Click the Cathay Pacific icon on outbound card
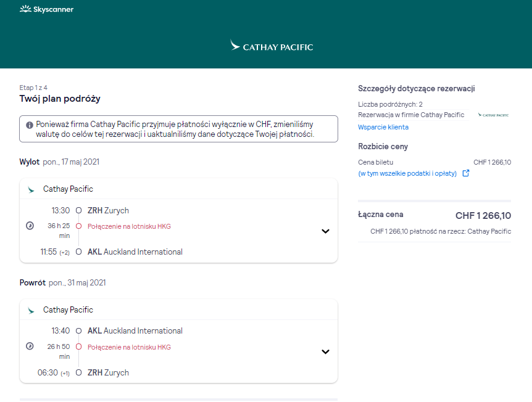 click(31, 189)
